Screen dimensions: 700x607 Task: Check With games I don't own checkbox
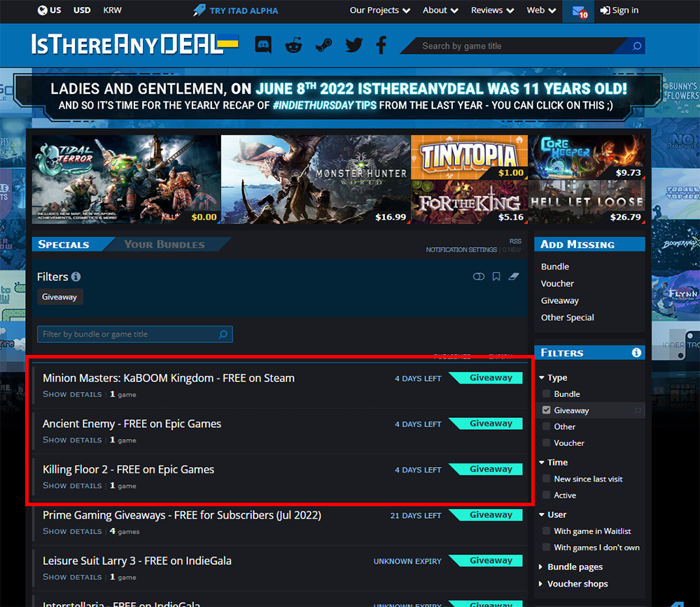[x=546, y=547]
